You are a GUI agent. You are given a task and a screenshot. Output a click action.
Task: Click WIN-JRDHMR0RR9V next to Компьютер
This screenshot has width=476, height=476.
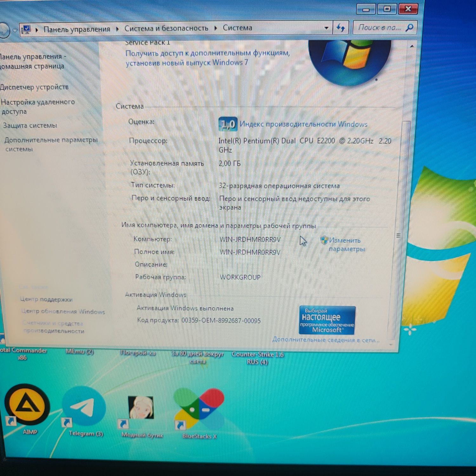[x=250, y=240]
